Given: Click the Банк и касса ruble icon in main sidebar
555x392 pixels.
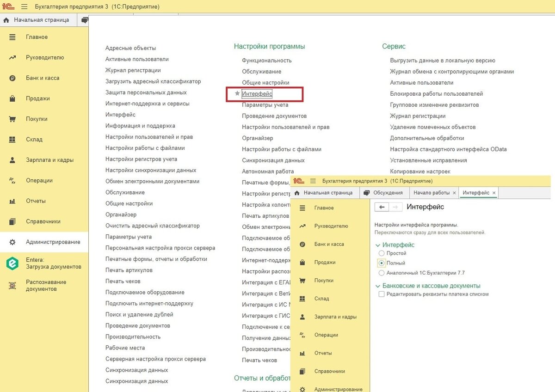Looking at the screenshot, I should [12, 78].
